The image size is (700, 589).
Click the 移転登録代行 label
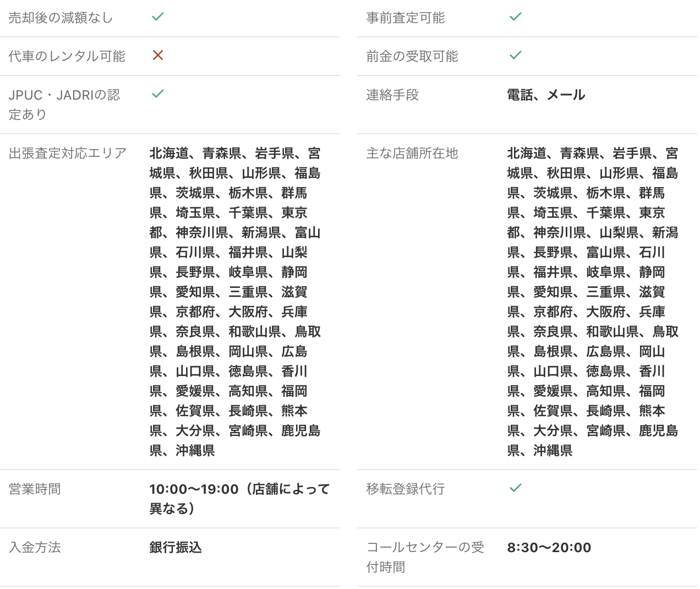[x=406, y=489]
